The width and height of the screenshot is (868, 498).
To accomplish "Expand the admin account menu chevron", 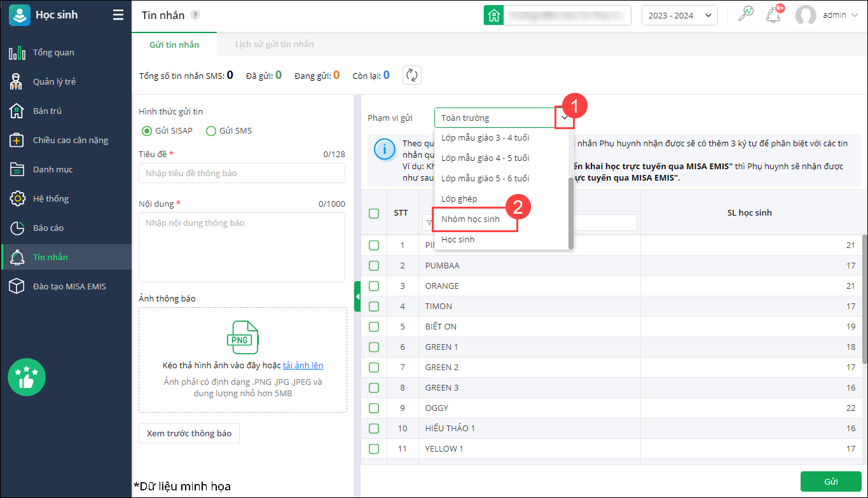I will tap(854, 15).
